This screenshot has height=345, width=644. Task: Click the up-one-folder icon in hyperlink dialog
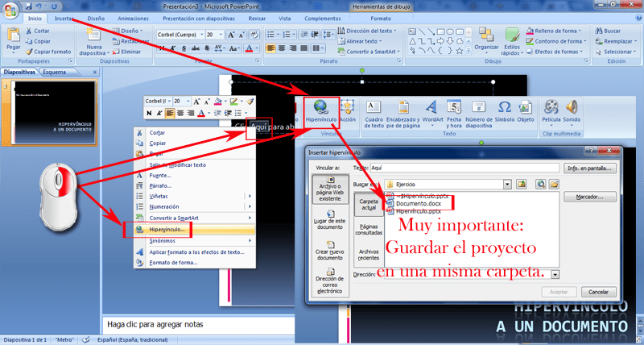tap(522, 185)
